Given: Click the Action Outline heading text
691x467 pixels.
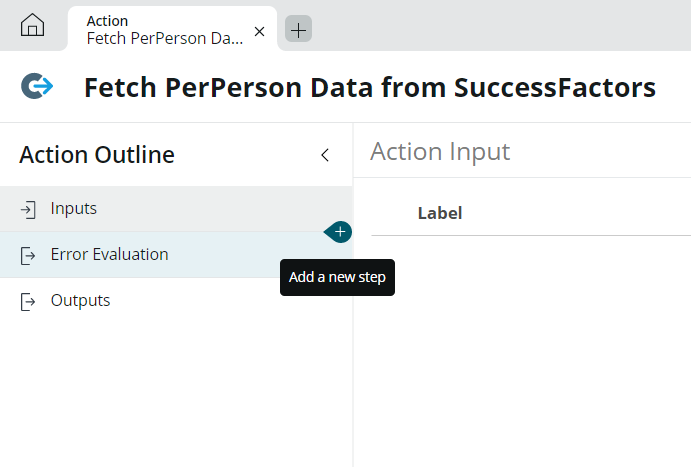Looking at the screenshot, I should [97, 155].
